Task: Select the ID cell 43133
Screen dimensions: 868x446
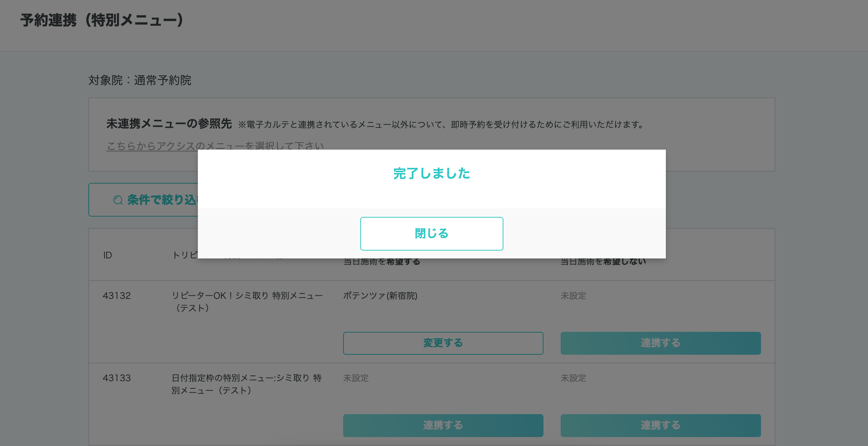Action: tap(117, 378)
